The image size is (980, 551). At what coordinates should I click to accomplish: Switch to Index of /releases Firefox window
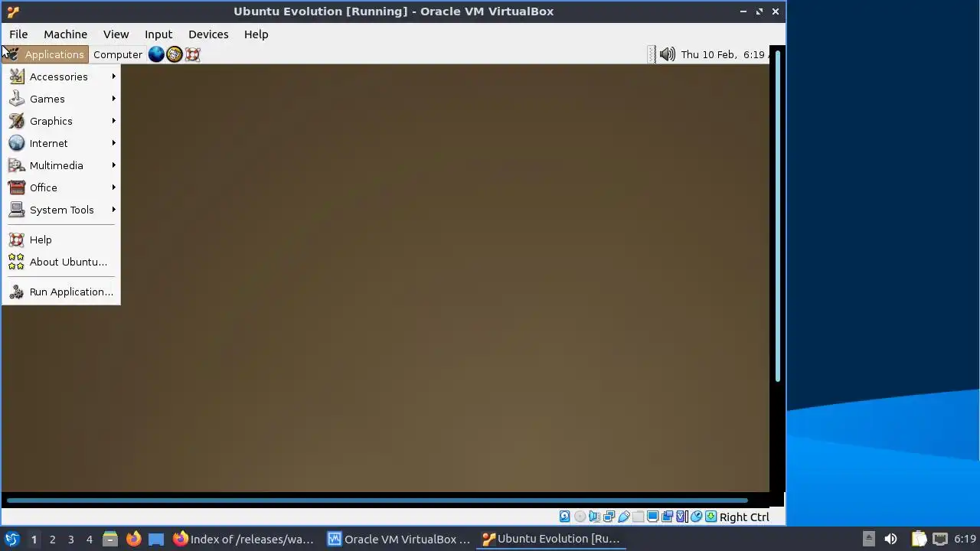coord(243,539)
